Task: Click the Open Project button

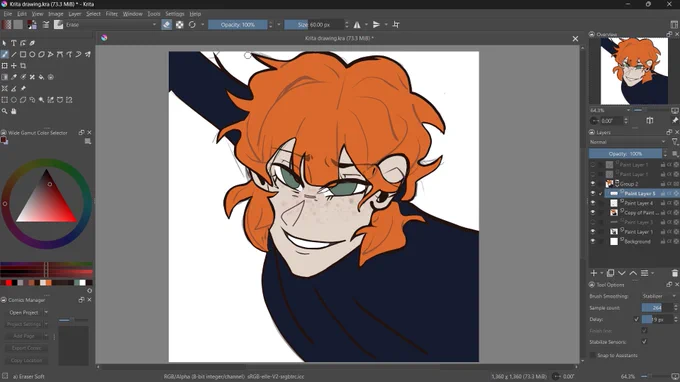Action: click(24, 312)
